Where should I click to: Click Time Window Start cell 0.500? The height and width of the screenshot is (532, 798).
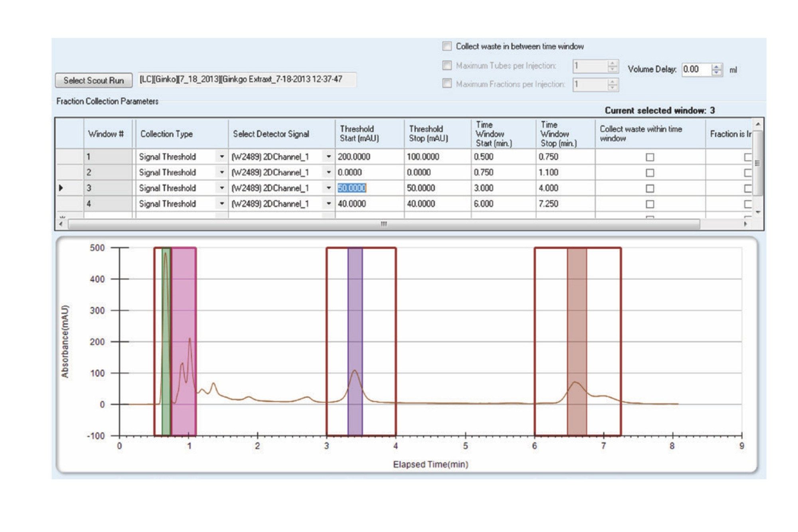[x=503, y=157]
